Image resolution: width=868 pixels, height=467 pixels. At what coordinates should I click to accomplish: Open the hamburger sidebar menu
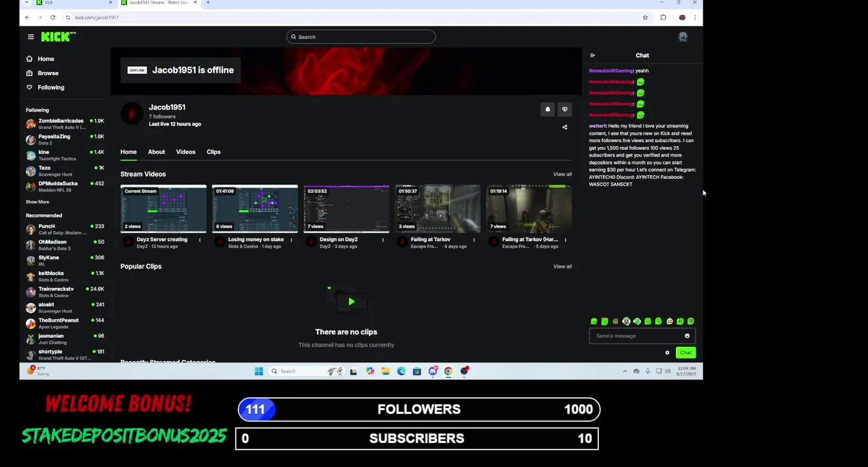coord(30,37)
